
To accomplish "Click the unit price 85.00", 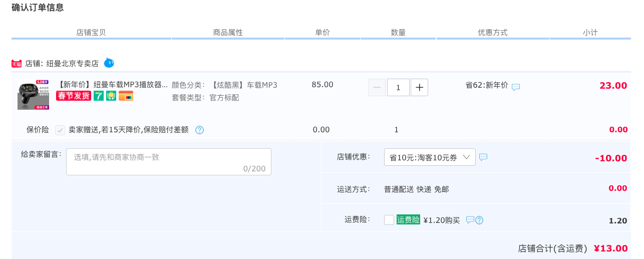I will coord(323,85).
